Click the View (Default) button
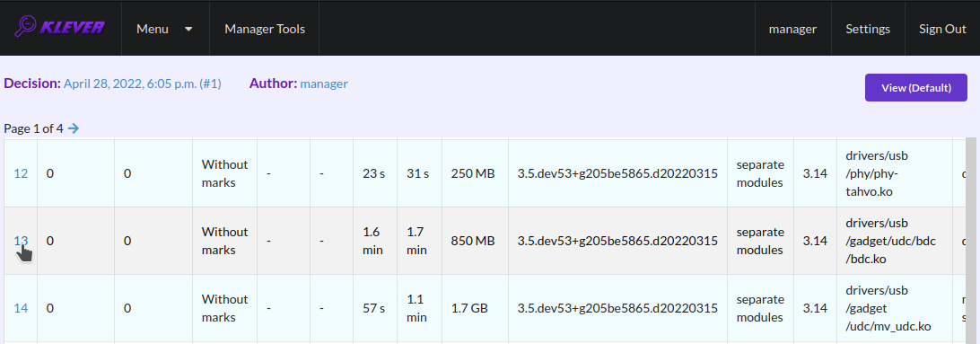The width and height of the screenshot is (980, 344). point(915,87)
